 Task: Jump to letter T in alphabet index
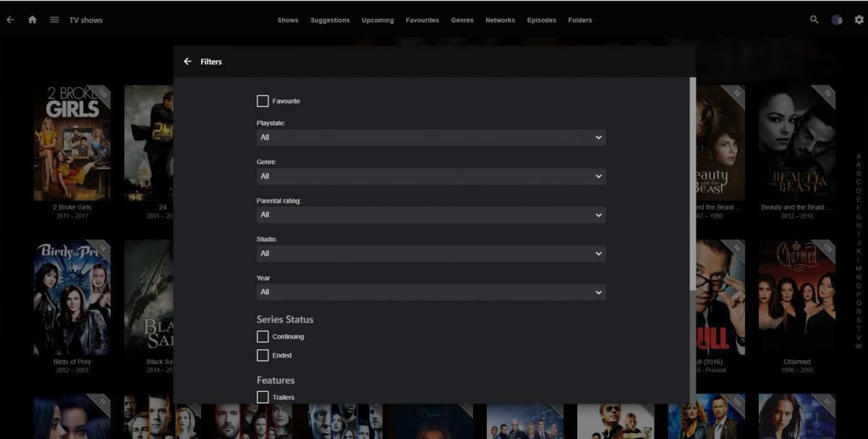click(x=859, y=328)
